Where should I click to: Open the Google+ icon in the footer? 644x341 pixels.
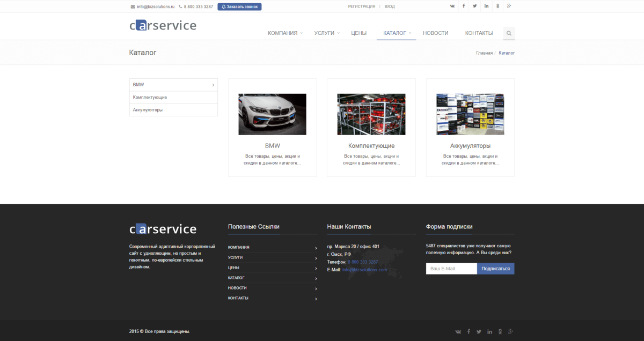coord(511,331)
